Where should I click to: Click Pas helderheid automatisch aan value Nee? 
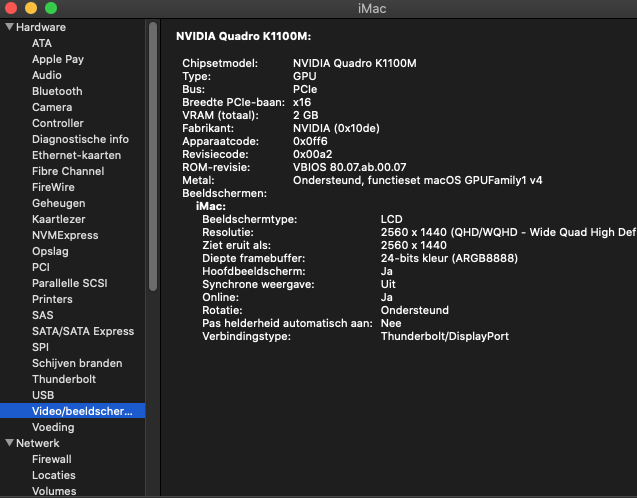pos(391,323)
